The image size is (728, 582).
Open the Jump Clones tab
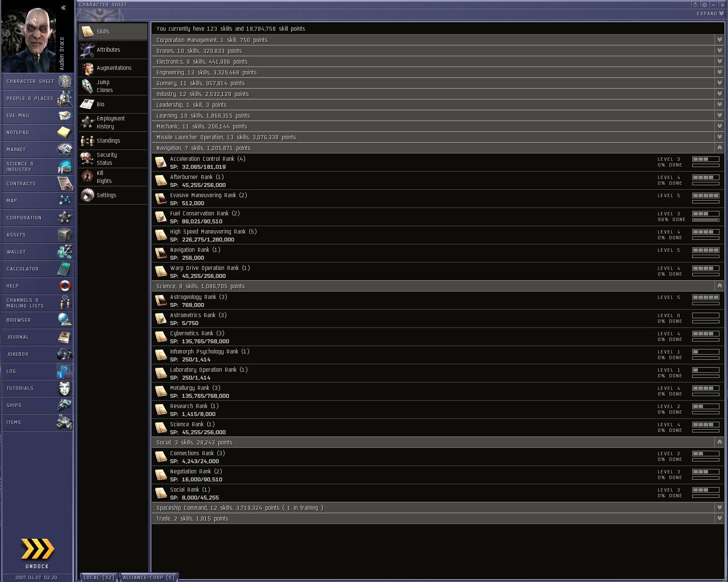click(x=113, y=86)
